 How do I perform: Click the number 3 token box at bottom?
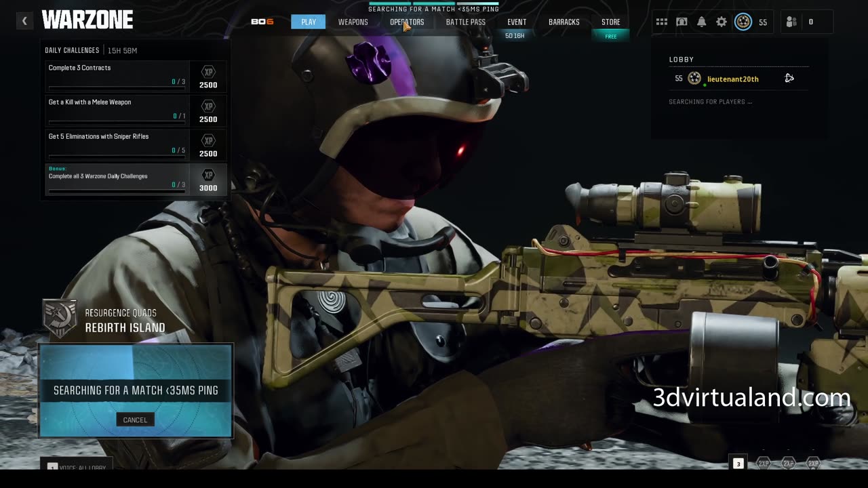tap(738, 464)
